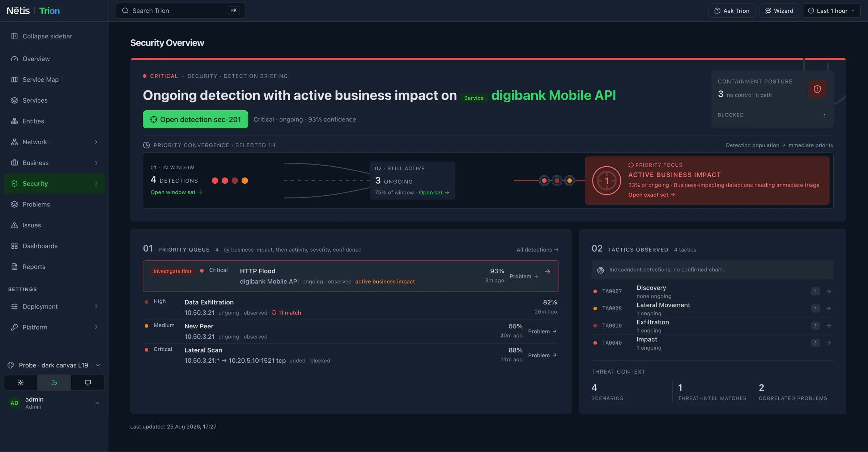Follow the Open window set link

coord(176,192)
